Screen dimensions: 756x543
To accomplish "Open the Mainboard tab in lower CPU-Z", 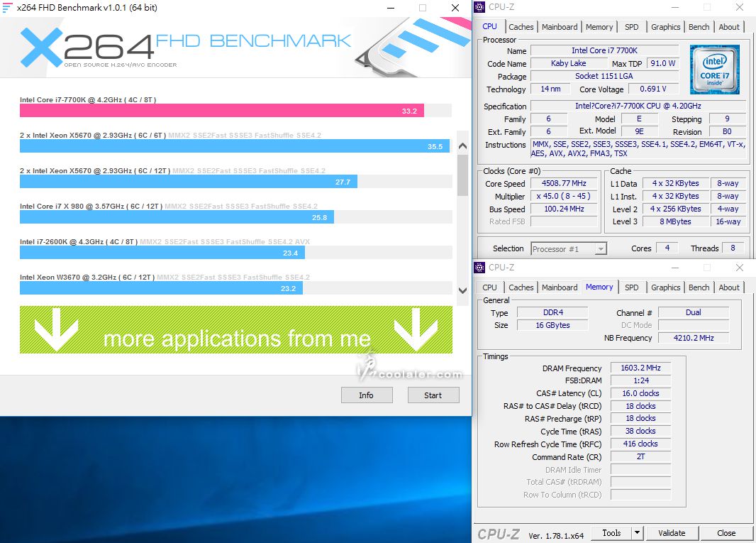I will pos(560,287).
